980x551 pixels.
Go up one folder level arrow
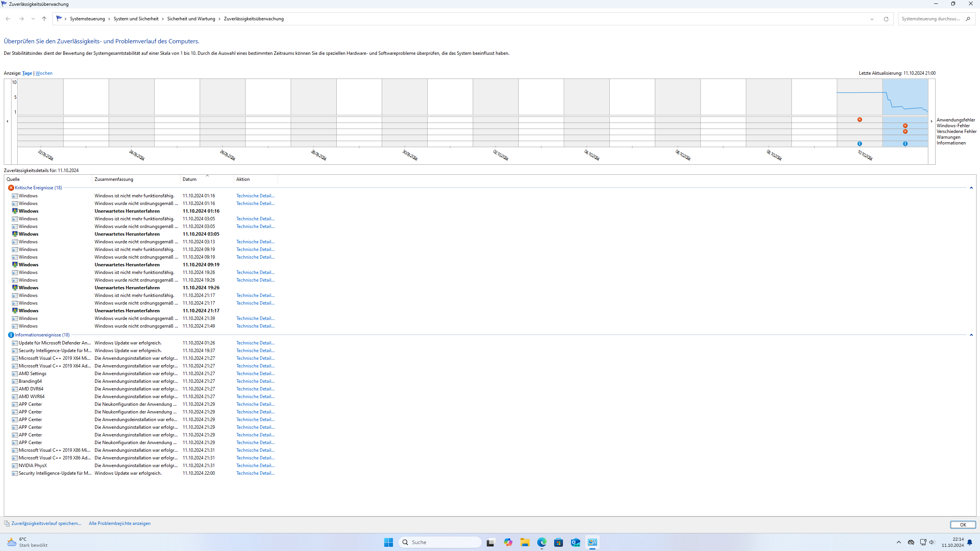pos(44,19)
